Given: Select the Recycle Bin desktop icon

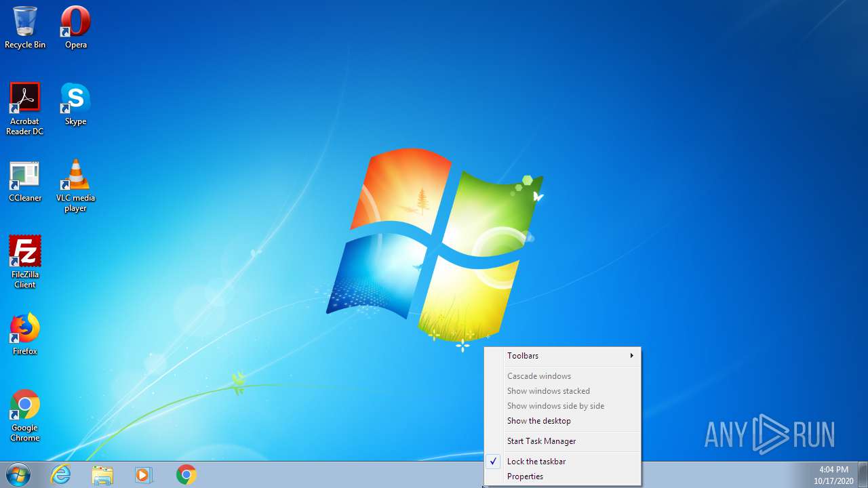Looking at the screenshot, I should [25, 28].
